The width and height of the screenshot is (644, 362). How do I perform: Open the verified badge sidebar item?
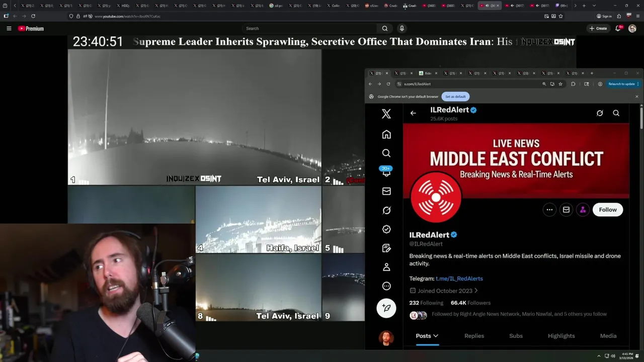tap(386, 229)
